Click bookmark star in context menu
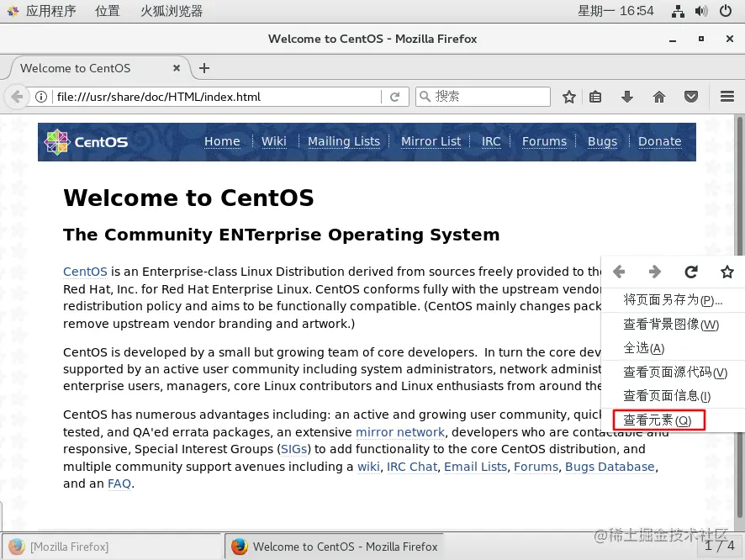The image size is (745, 560). click(727, 272)
